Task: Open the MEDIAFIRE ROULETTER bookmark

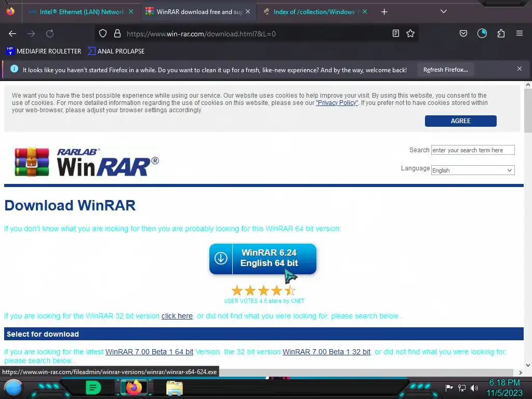Action: [44, 51]
